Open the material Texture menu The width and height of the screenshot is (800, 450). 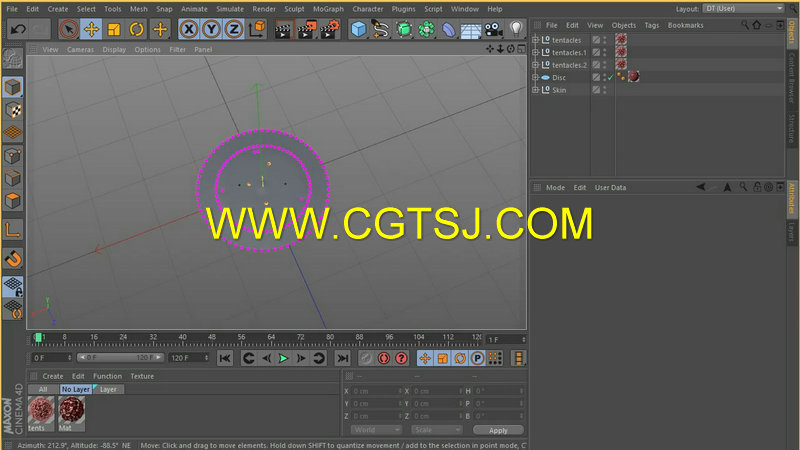142,376
